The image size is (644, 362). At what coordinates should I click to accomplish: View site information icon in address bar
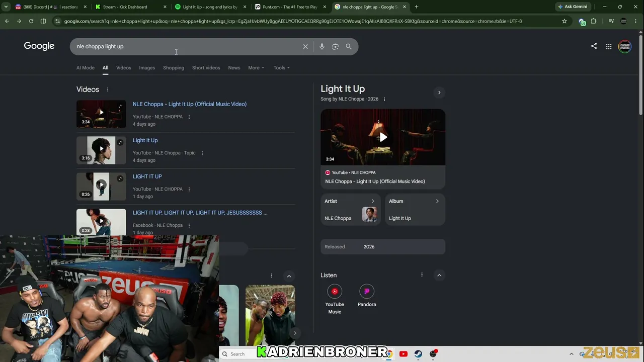(57, 21)
